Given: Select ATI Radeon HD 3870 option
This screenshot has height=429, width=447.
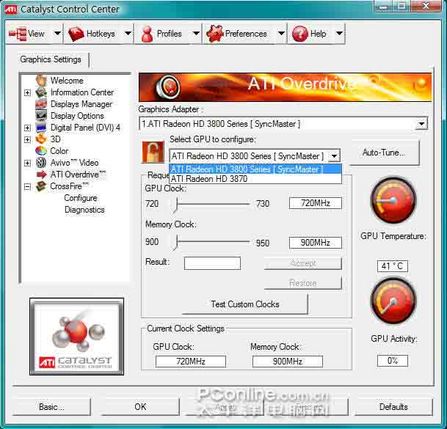Looking at the screenshot, I should tap(255, 179).
